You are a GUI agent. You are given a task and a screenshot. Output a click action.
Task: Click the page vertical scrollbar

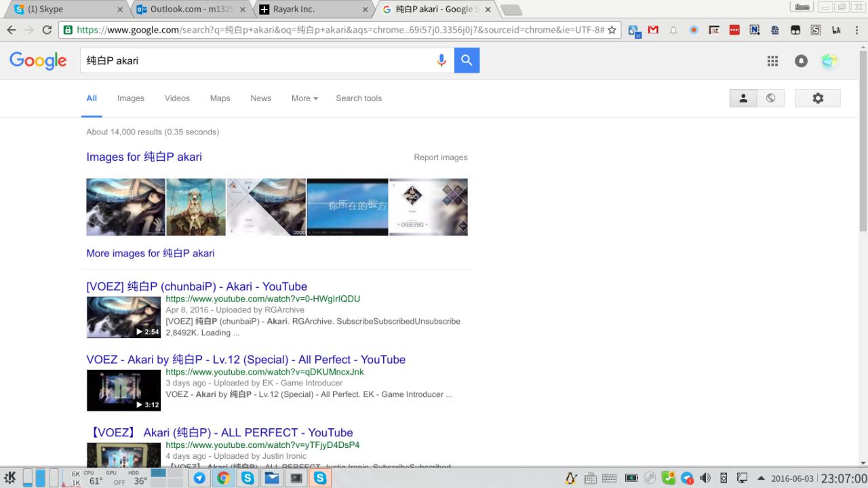point(863,143)
